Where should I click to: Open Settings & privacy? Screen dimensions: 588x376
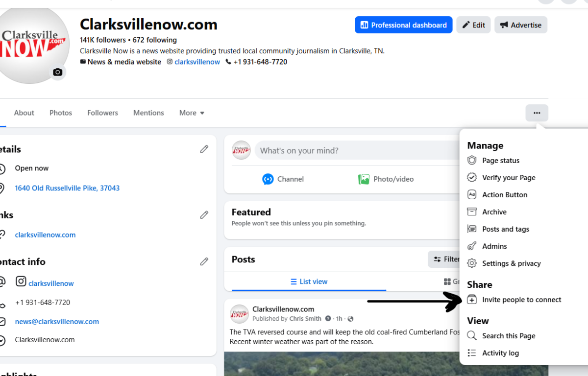pyautogui.click(x=511, y=263)
